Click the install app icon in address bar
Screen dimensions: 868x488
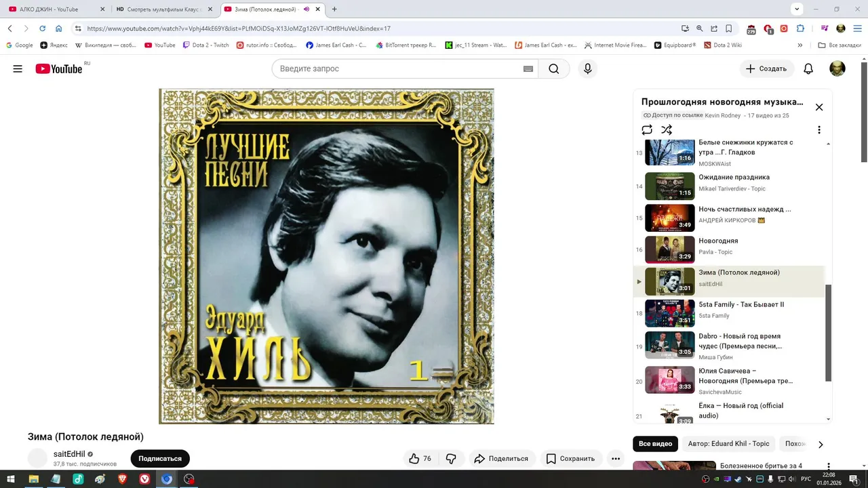[x=685, y=28]
